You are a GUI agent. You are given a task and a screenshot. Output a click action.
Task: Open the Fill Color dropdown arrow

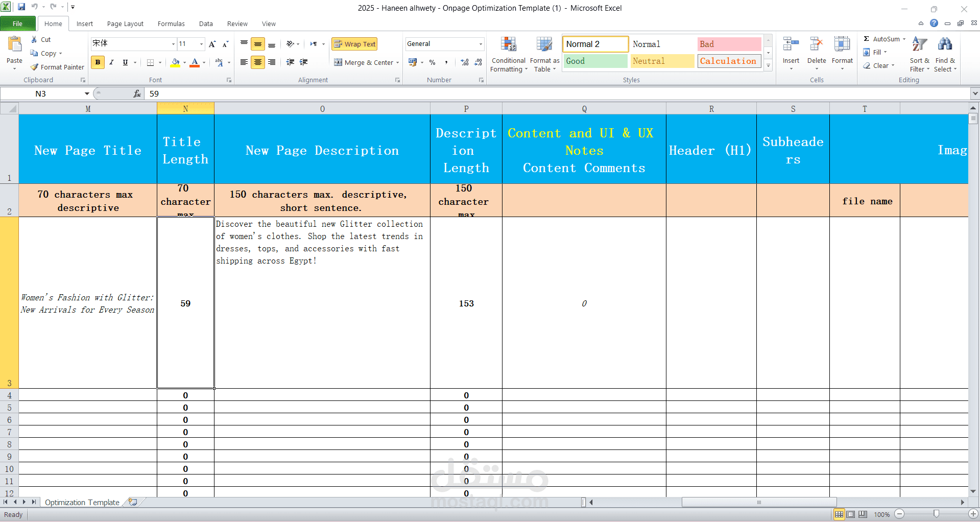pos(183,62)
